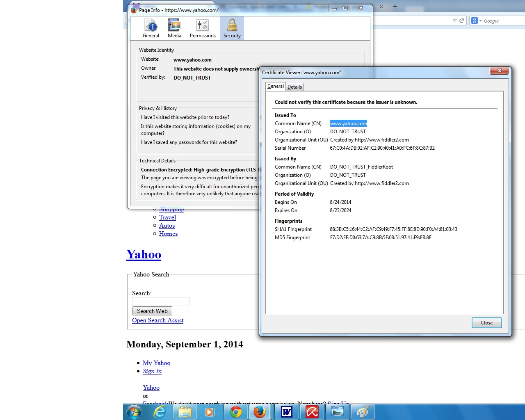Follow the Travel link
Viewport: 525px width, 420px height.
coord(167,217)
